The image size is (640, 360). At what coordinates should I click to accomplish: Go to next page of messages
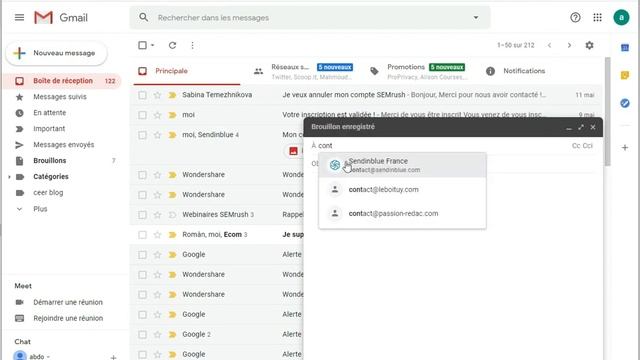569,45
